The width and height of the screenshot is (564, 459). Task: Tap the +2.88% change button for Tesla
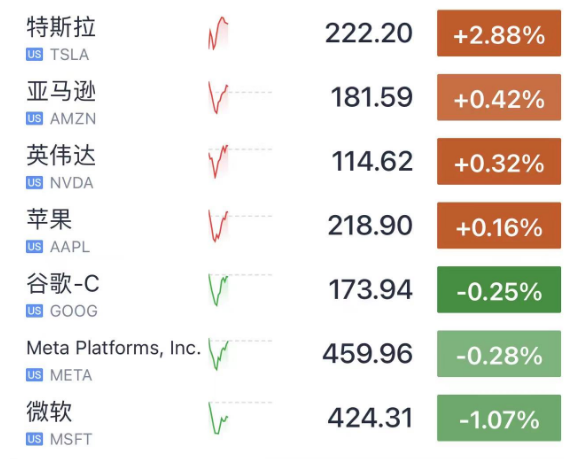(x=499, y=33)
